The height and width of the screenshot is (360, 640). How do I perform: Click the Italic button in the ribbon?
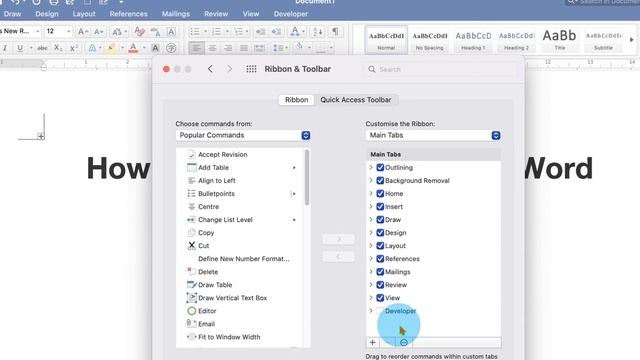pyautogui.click(x=5, y=48)
